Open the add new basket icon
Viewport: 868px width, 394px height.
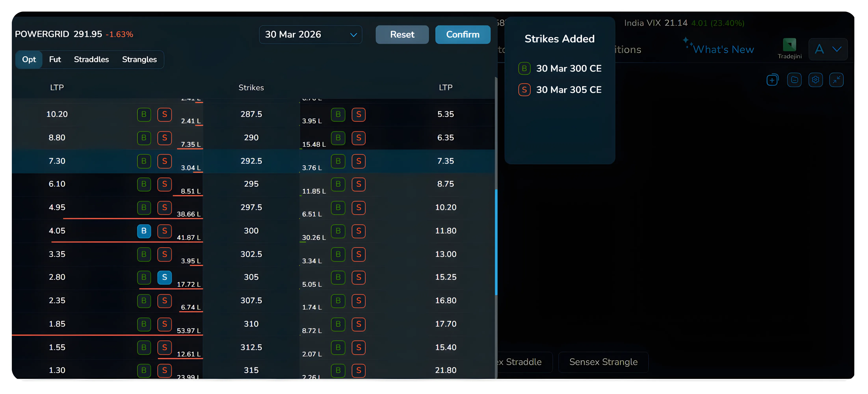(772, 80)
